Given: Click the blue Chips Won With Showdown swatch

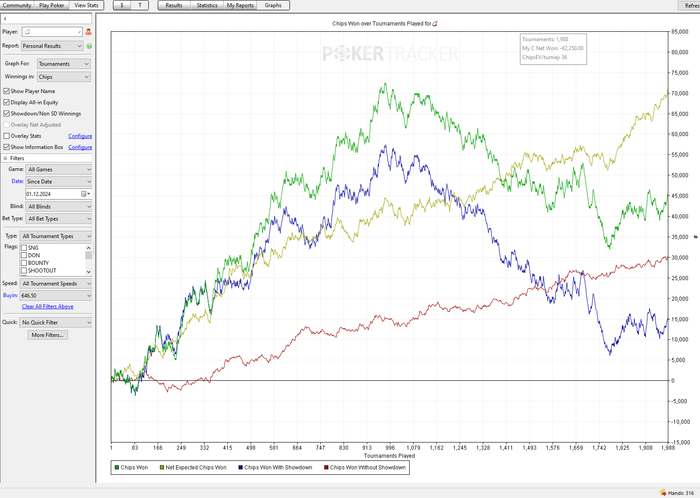Looking at the screenshot, I should (x=241, y=468).
